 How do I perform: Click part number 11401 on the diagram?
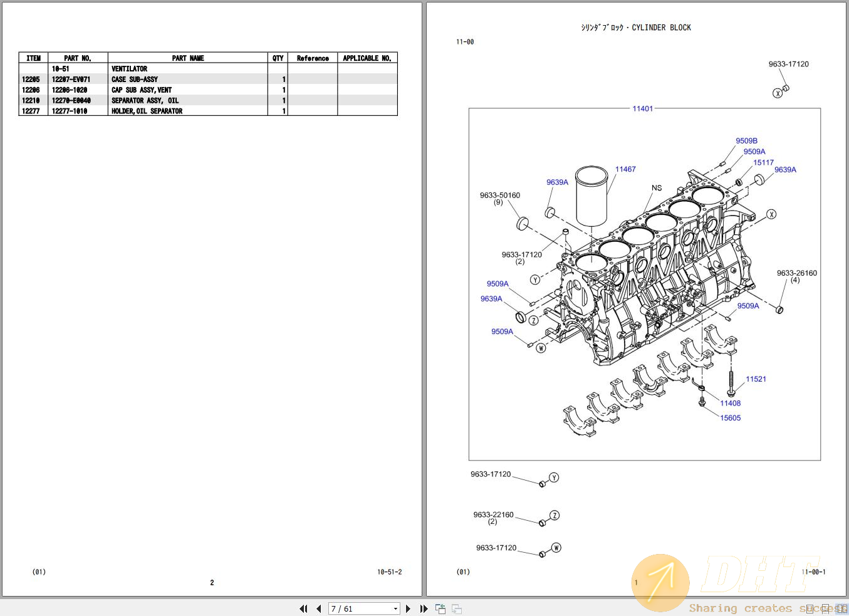643,108
